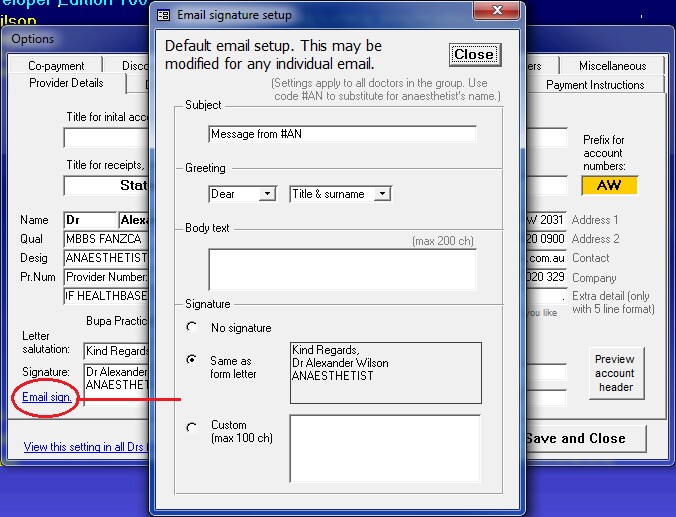The image size is (676, 517).
Task: Select the No signature radio option
Action: [x=191, y=328]
